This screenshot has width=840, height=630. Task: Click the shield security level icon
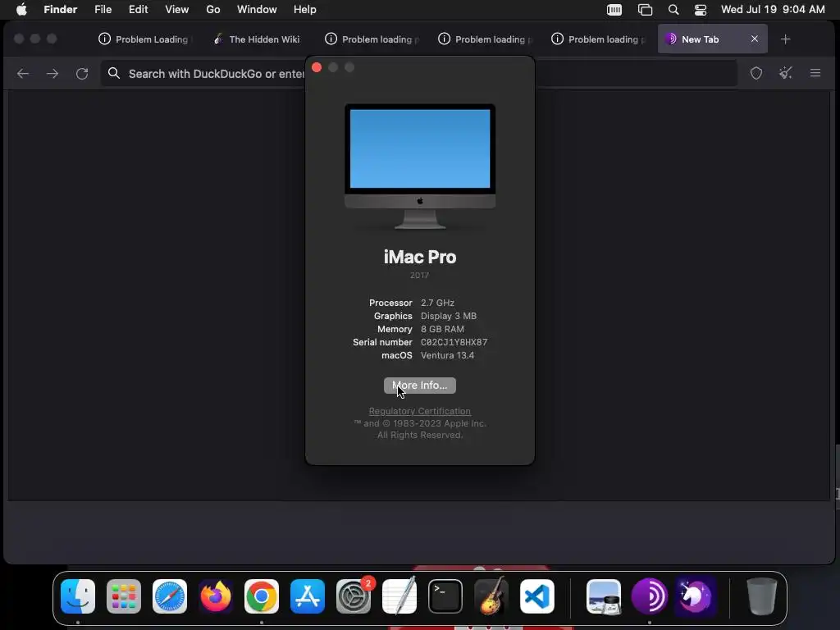756,73
